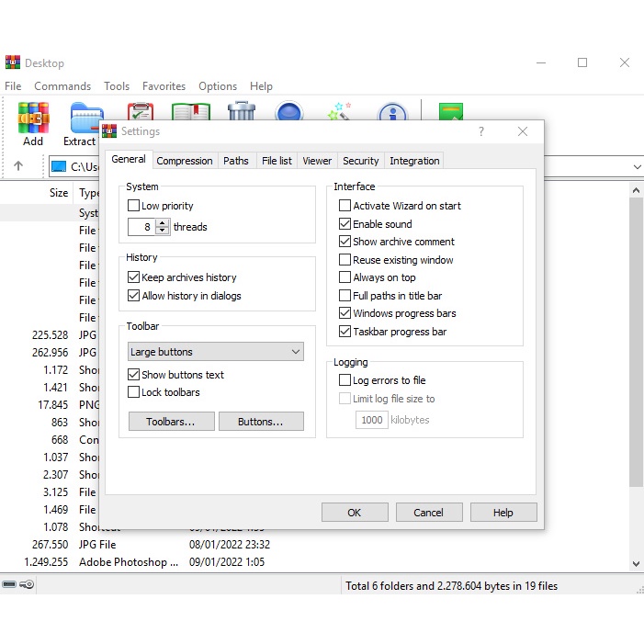644x644 pixels.
Task: Click the Delete trash can icon
Action: [x=242, y=112]
